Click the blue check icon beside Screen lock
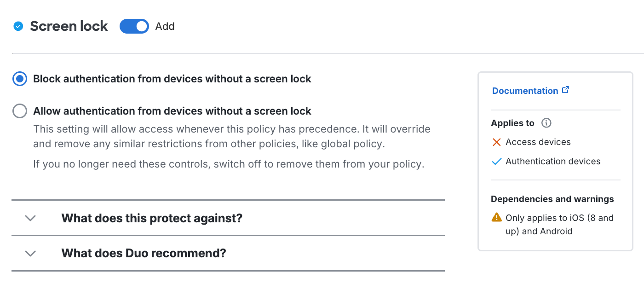 17,26
